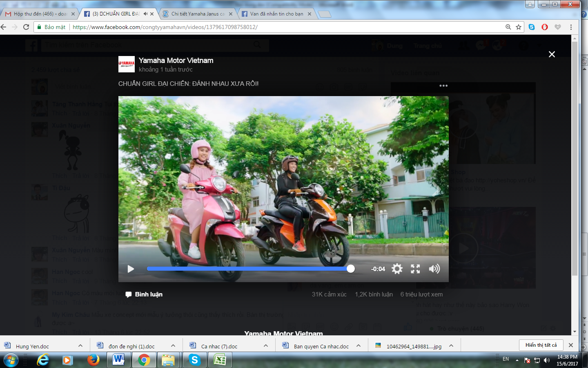This screenshot has height=368, width=588.
Task: Enter fullscreen video mode
Action: coord(415,269)
